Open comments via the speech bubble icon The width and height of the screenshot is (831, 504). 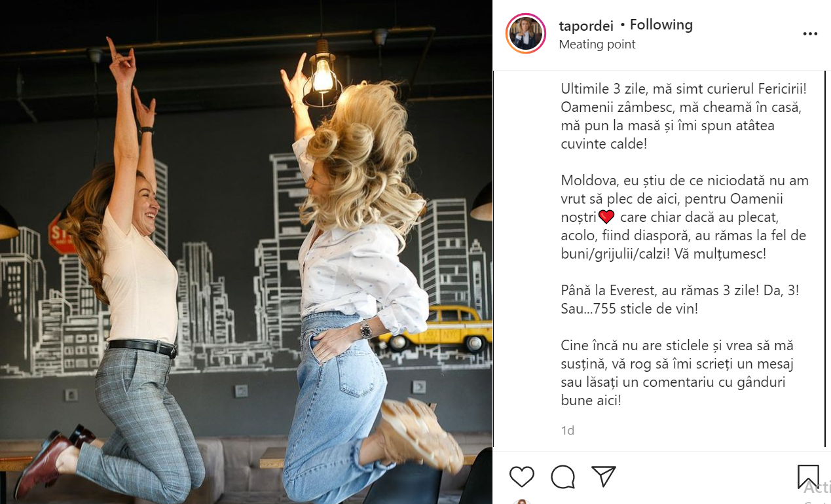click(x=563, y=477)
